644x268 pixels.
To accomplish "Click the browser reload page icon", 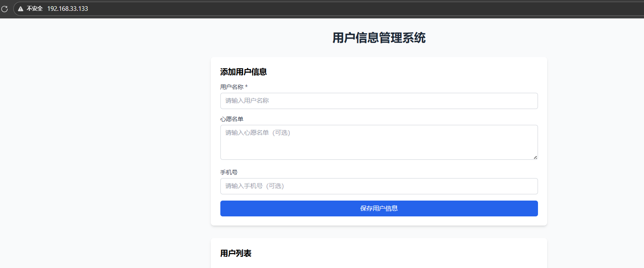I will coord(5,9).
